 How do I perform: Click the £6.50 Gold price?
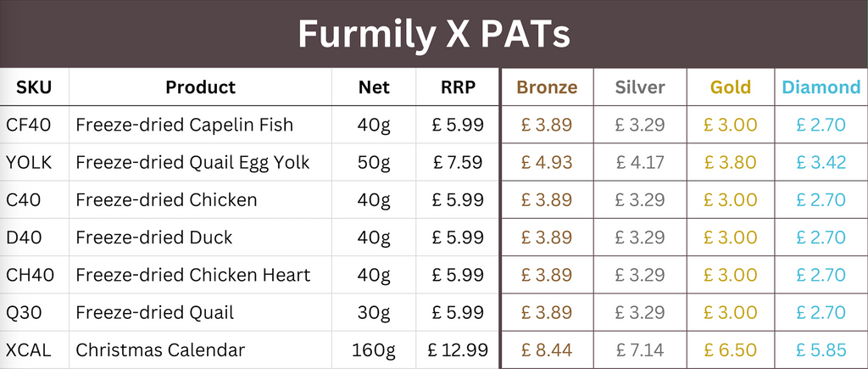click(730, 349)
